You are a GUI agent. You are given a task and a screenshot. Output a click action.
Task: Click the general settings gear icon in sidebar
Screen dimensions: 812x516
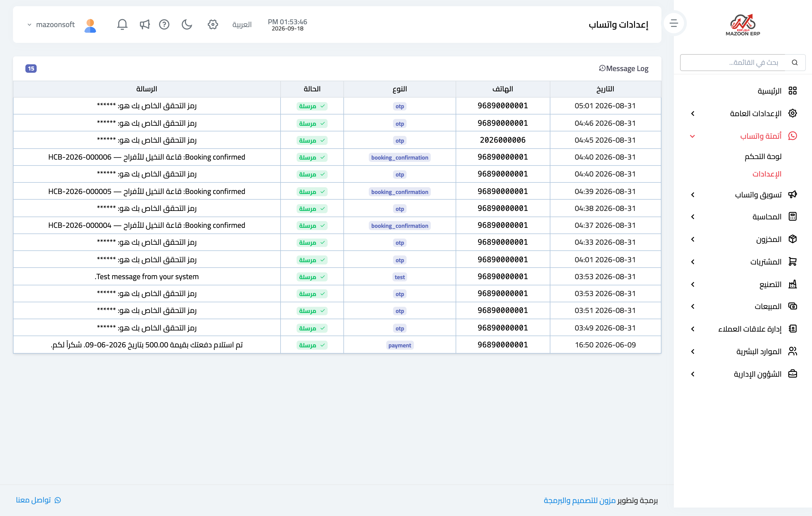[793, 113]
